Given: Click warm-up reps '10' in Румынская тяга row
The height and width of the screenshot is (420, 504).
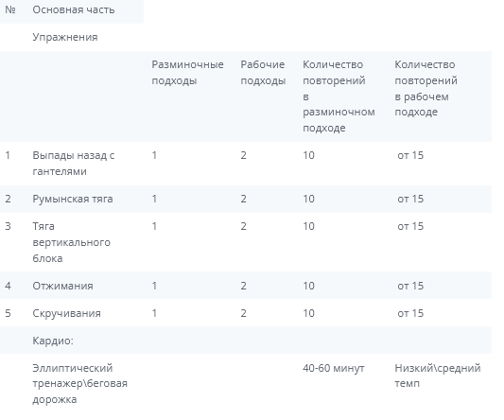Looking at the screenshot, I should [308, 199].
